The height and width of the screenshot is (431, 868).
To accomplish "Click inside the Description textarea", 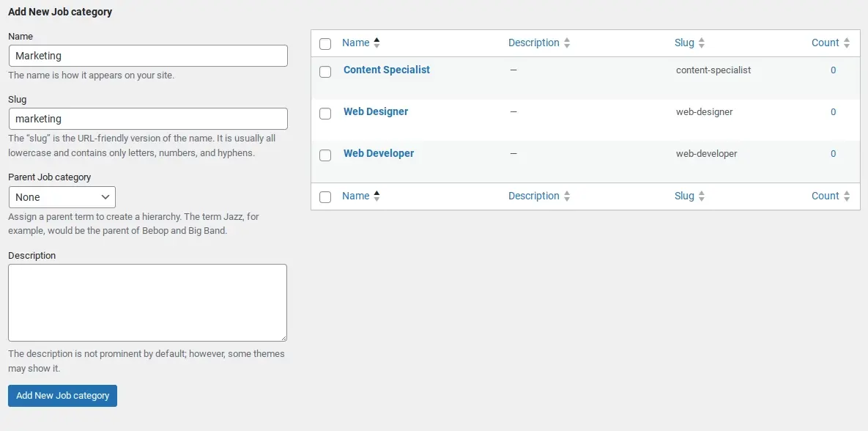I will [x=147, y=303].
